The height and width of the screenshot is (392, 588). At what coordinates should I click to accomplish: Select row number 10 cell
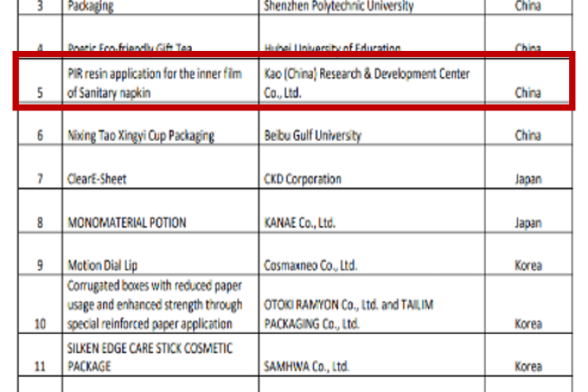(40, 304)
